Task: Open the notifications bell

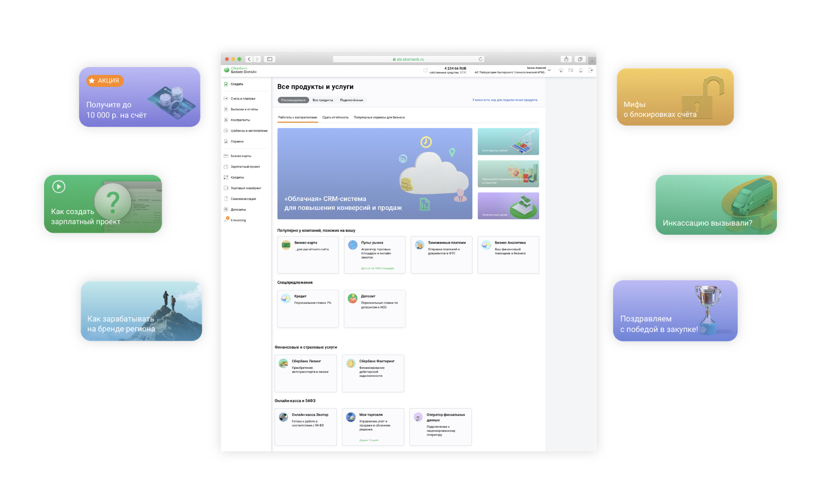Action: coord(581,70)
